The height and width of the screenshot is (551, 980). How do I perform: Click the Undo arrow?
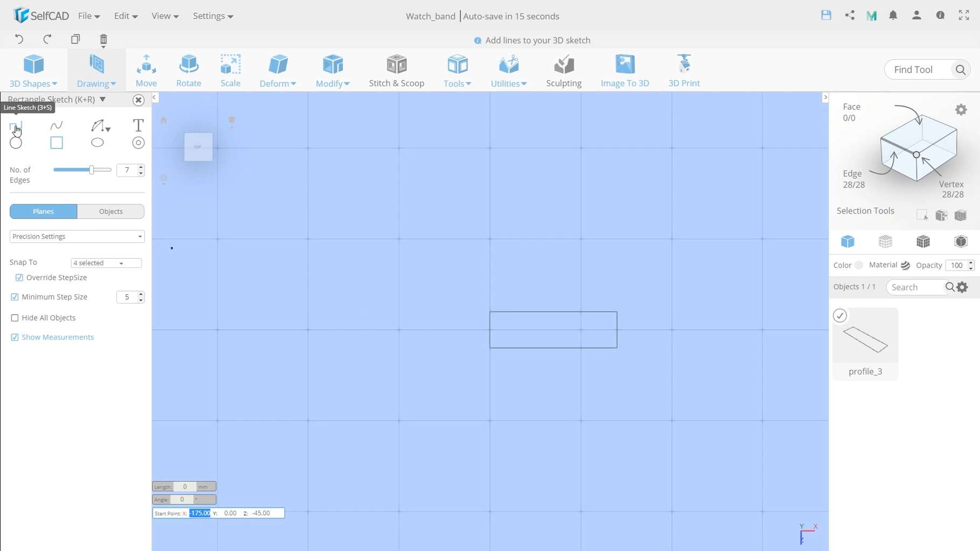pos(19,39)
